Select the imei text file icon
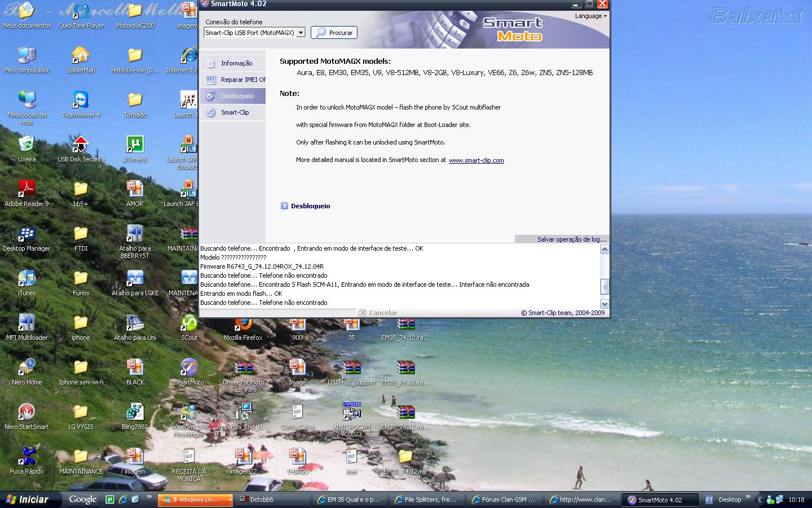Image resolution: width=812 pixels, height=508 pixels. coord(351,462)
